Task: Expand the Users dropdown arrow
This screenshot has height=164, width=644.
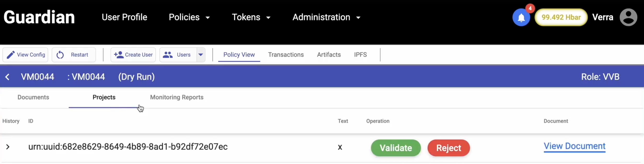Action: [x=201, y=55]
